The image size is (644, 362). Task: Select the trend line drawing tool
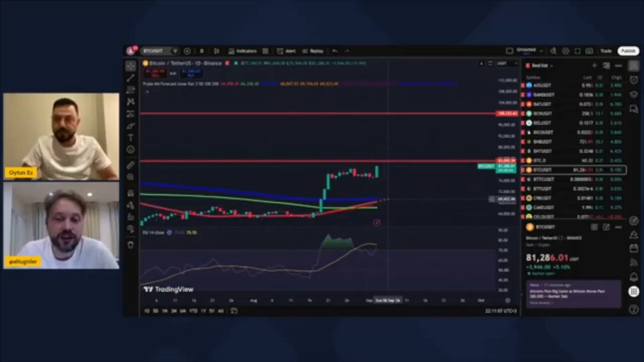click(130, 78)
